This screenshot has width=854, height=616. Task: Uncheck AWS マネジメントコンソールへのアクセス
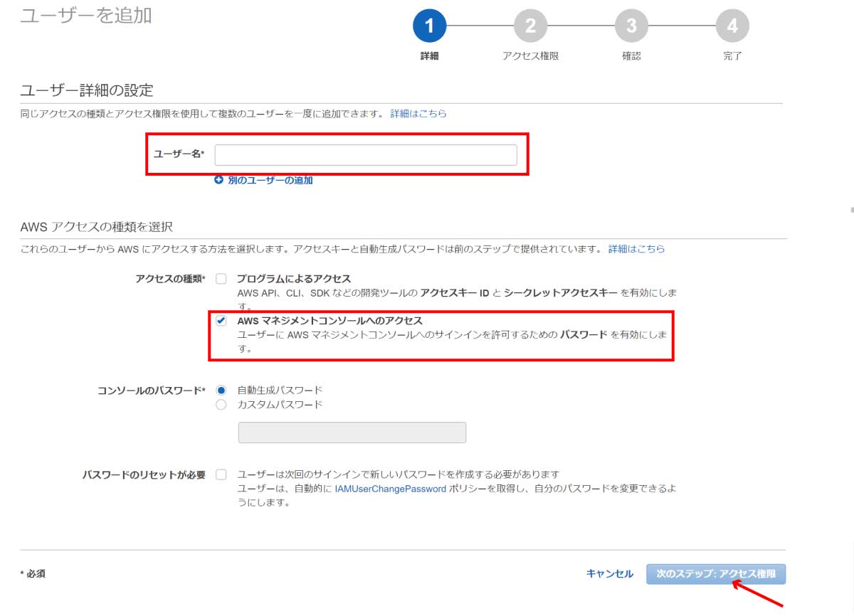point(222,321)
